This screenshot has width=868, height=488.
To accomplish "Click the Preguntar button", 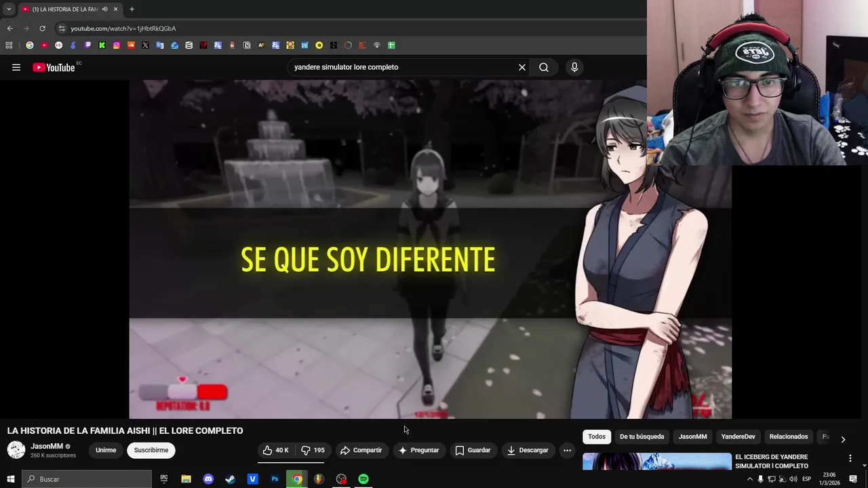I will [x=419, y=450].
